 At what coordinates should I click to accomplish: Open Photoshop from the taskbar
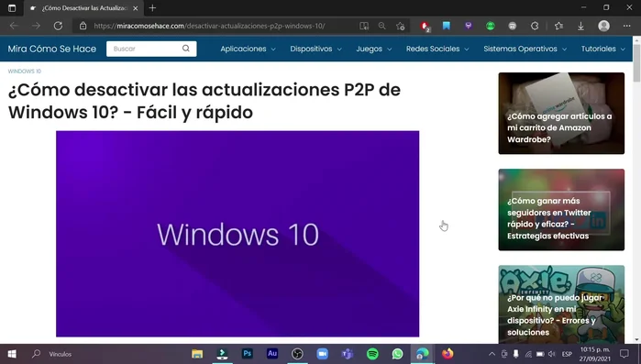coord(248,353)
